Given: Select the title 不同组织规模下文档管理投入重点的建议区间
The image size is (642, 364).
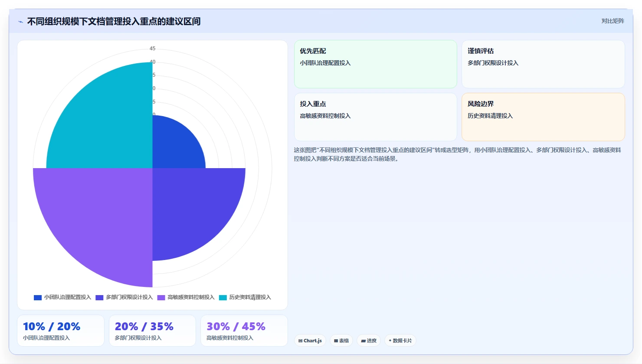Looking at the screenshot, I should (114, 21).
